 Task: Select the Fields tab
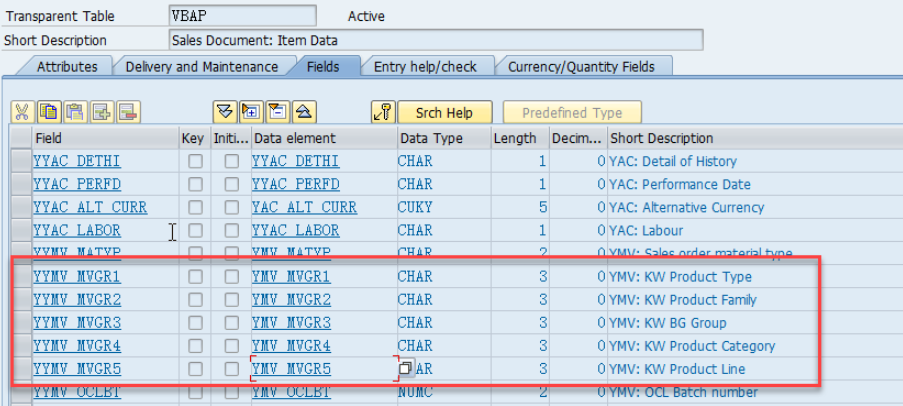tap(323, 67)
